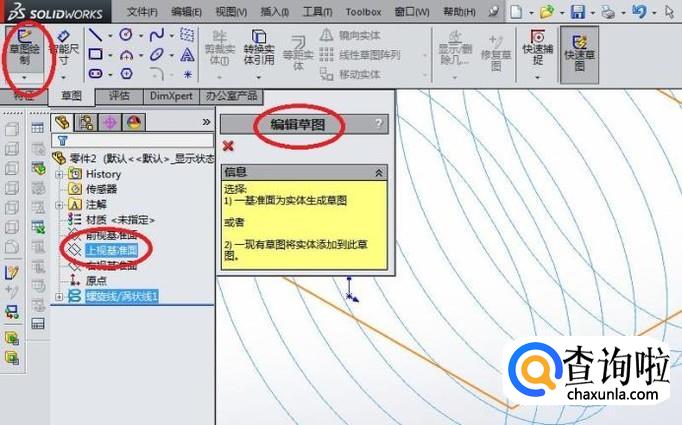Open the 插入(I) menu
Image resolution: width=682 pixels, height=425 pixels.
click(274, 12)
